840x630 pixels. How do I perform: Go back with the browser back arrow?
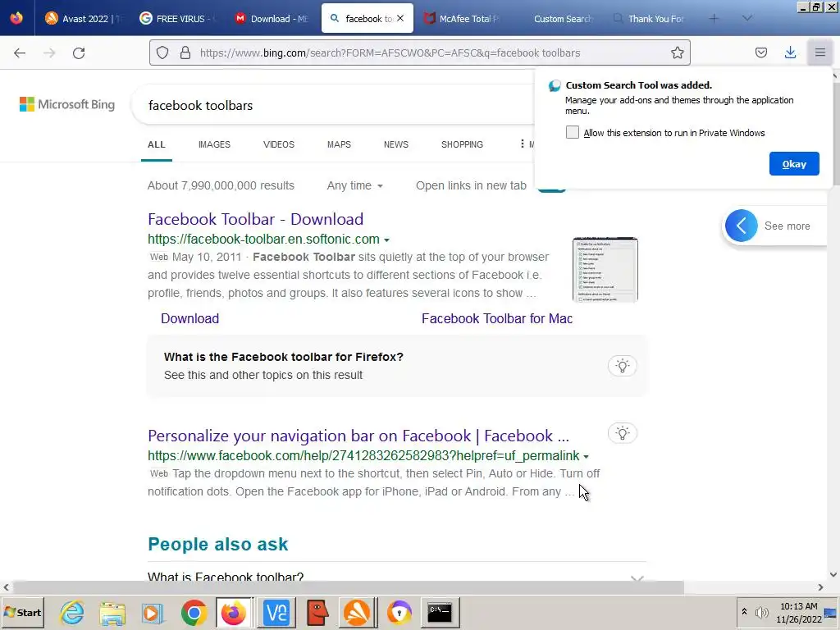(x=20, y=52)
